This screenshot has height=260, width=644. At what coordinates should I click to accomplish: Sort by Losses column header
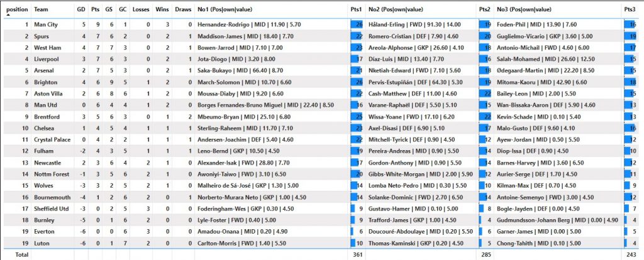pyautogui.click(x=142, y=9)
